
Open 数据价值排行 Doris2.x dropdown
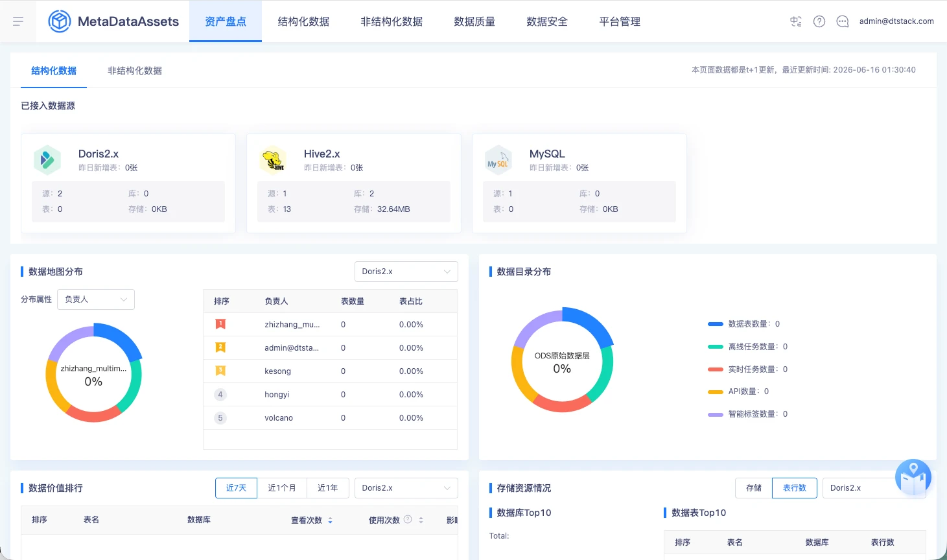pyautogui.click(x=406, y=488)
